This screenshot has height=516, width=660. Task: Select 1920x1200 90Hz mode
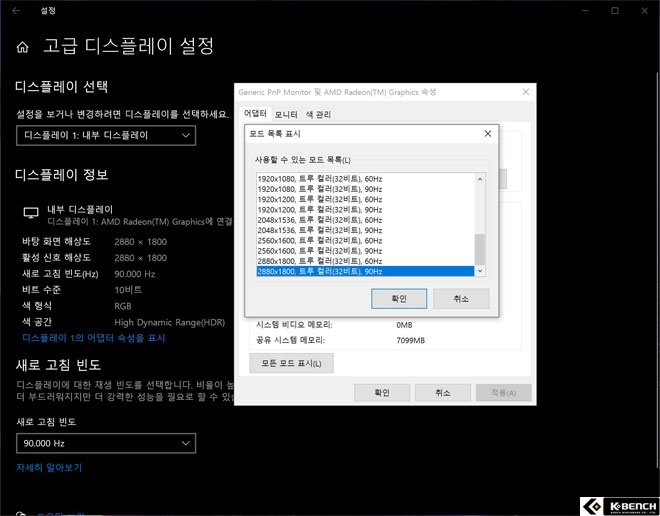pyautogui.click(x=365, y=210)
